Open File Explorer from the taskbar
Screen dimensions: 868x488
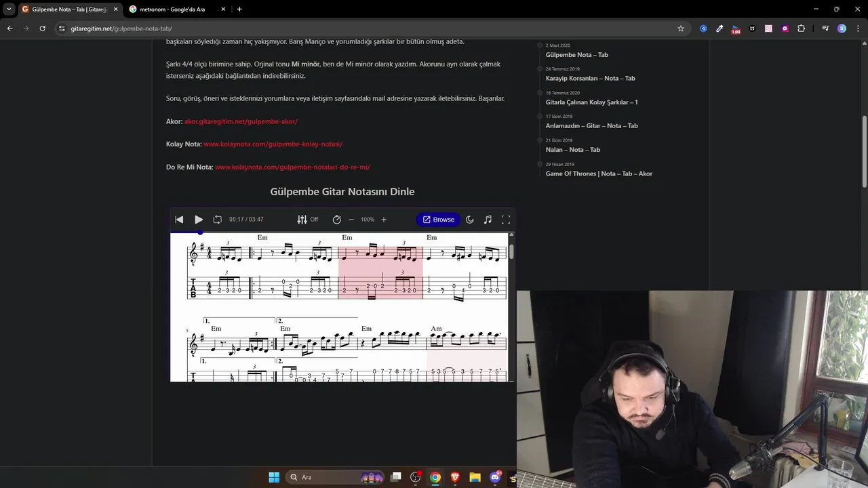475,477
